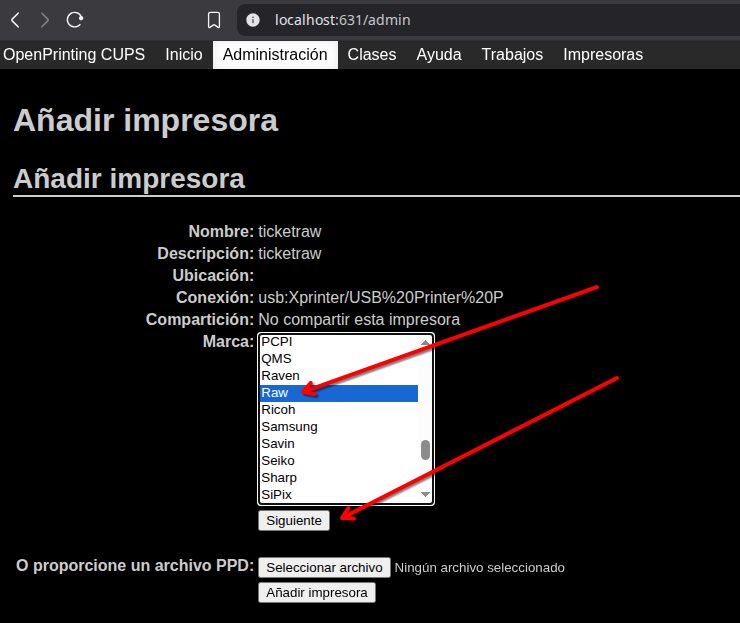Click the browser back arrow
Viewport: 740px width, 623px height.
[x=15, y=20]
